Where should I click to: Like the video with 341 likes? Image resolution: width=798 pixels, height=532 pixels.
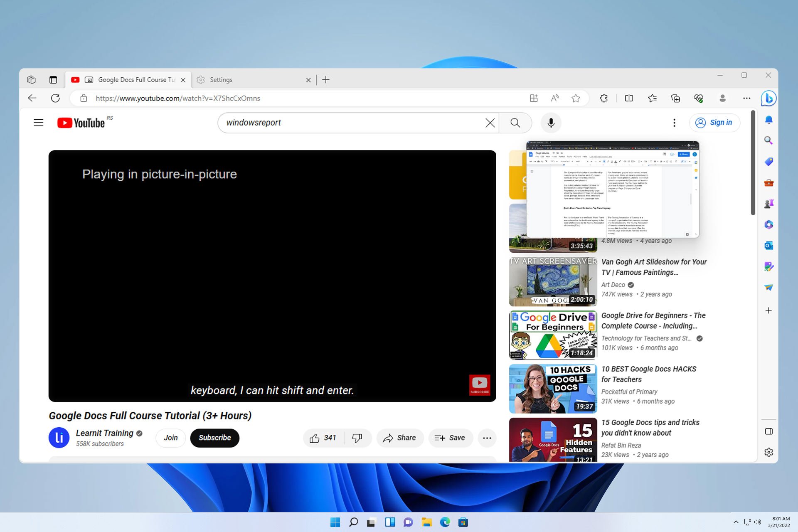[323, 438]
